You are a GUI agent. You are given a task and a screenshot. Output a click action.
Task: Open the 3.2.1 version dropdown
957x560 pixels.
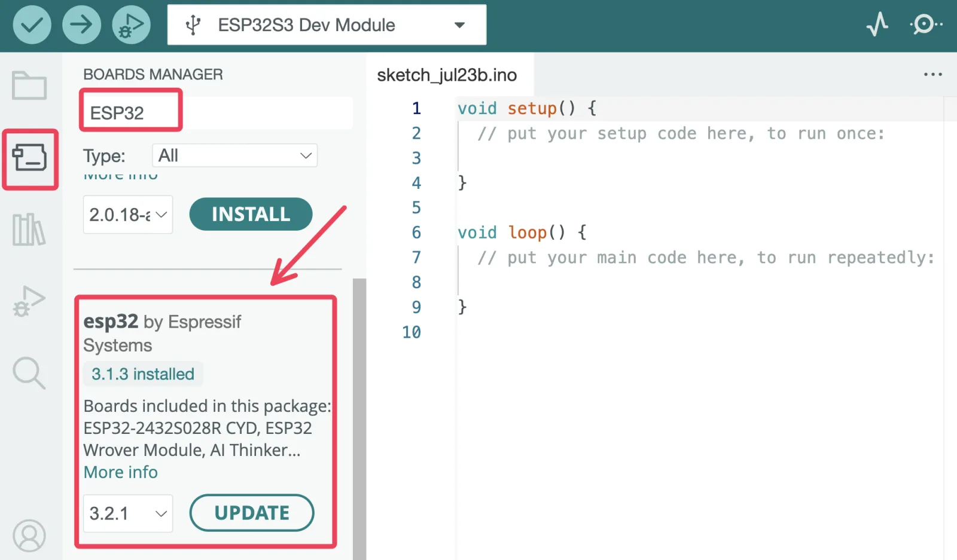click(x=128, y=513)
